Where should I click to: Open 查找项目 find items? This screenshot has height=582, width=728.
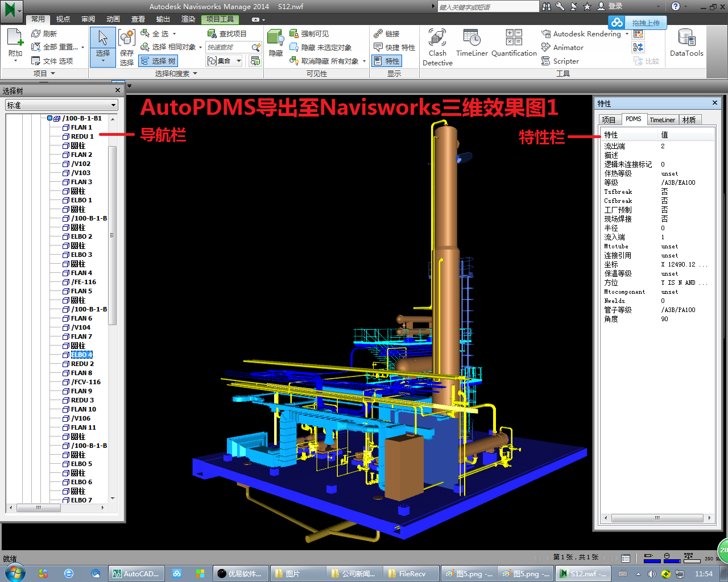(x=227, y=34)
